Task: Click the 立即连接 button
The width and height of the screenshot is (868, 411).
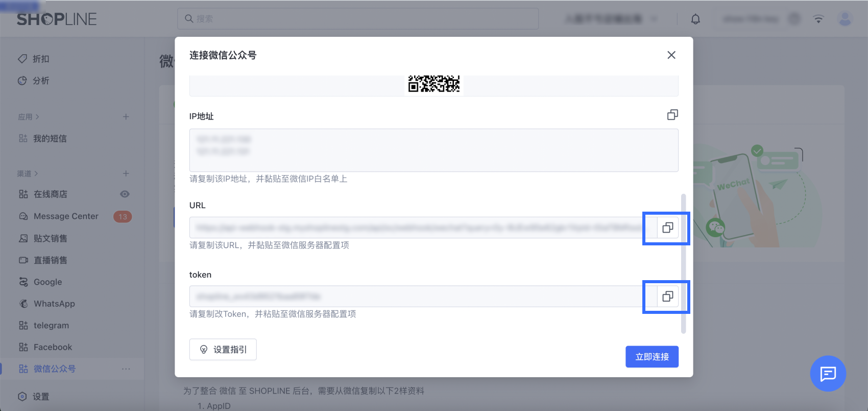Action: tap(652, 357)
